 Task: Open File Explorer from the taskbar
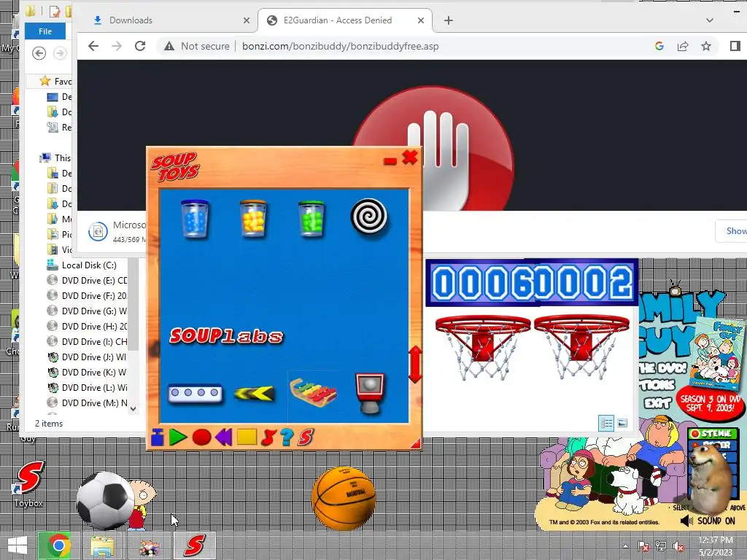point(103,545)
